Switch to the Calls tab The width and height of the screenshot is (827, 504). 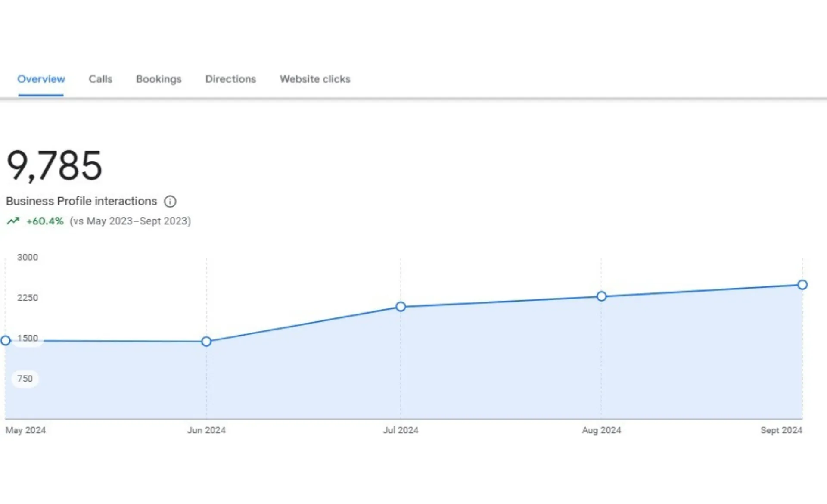coord(100,79)
